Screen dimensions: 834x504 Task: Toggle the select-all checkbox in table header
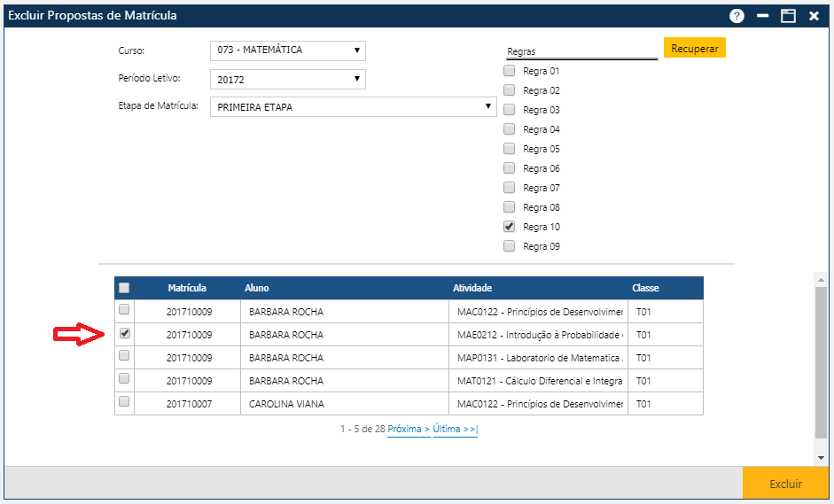(x=124, y=288)
